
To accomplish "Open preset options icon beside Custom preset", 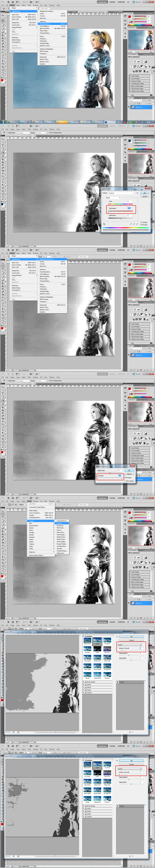I will click(137, 193).
